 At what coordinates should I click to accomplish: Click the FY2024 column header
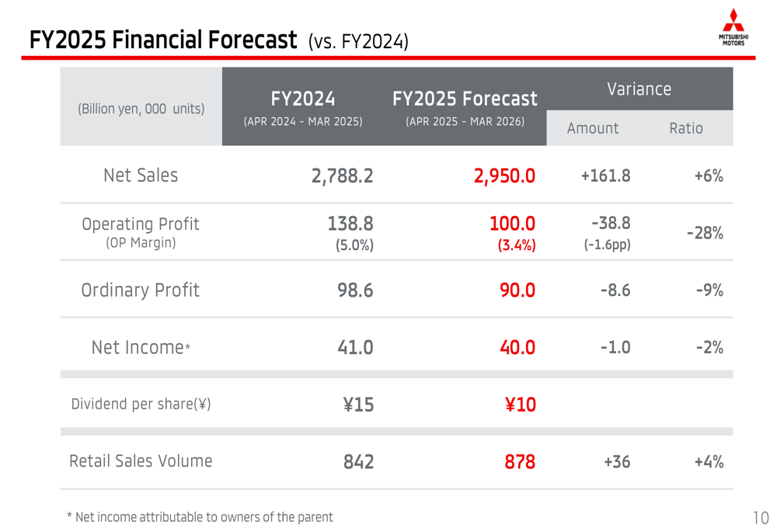pyautogui.click(x=303, y=99)
